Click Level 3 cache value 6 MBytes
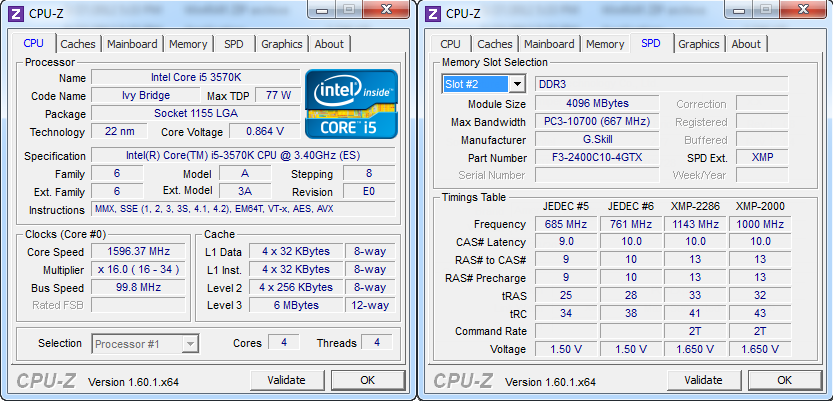The height and width of the screenshot is (401, 833). point(295,305)
